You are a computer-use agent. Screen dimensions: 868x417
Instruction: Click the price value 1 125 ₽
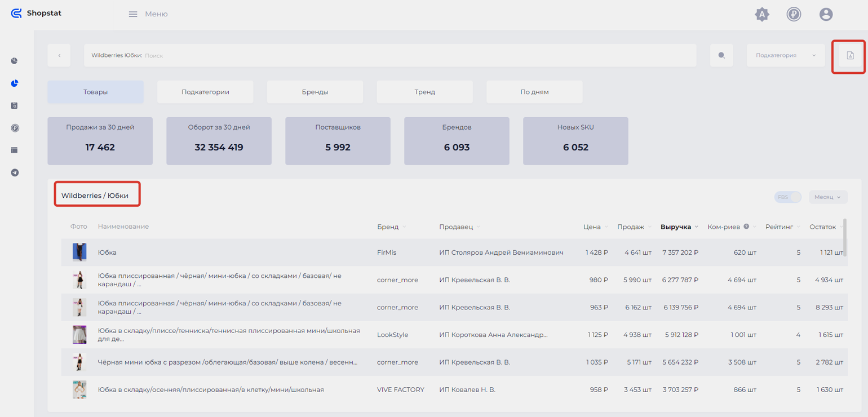pos(598,335)
